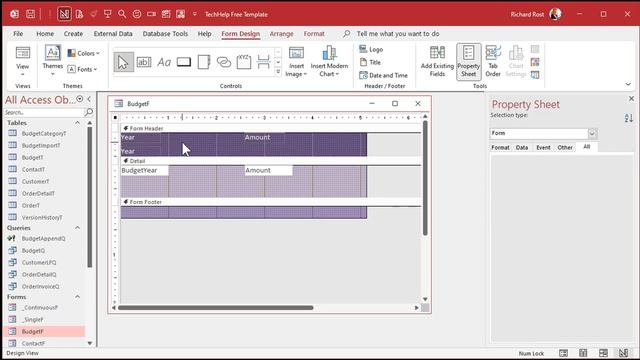640x360 pixels.
Task: Click the Form View icon in status bar
Action: pyautogui.click(x=563, y=353)
